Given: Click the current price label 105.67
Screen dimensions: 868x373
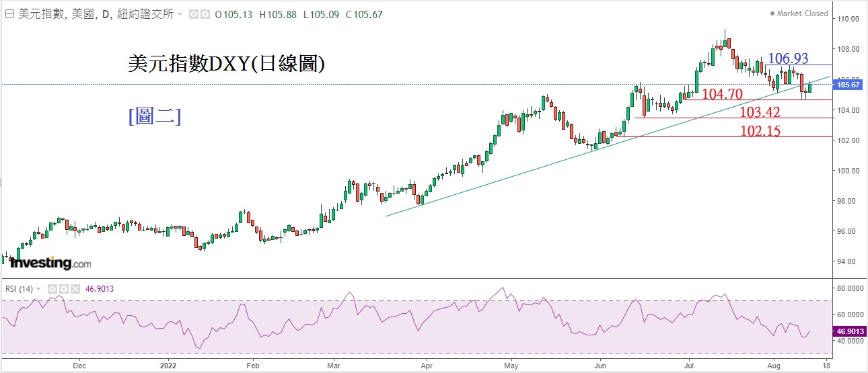Looking at the screenshot, I should (x=846, y=85).
